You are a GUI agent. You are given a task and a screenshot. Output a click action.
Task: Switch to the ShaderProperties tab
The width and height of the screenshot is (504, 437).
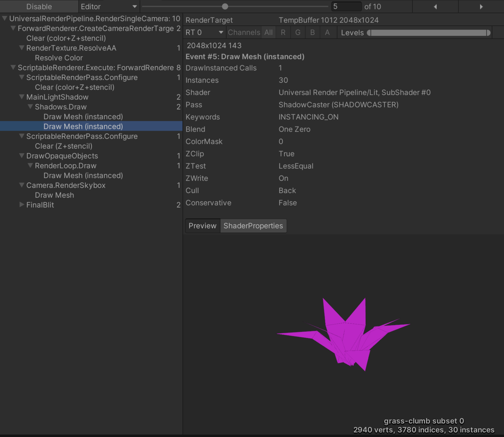253,226
